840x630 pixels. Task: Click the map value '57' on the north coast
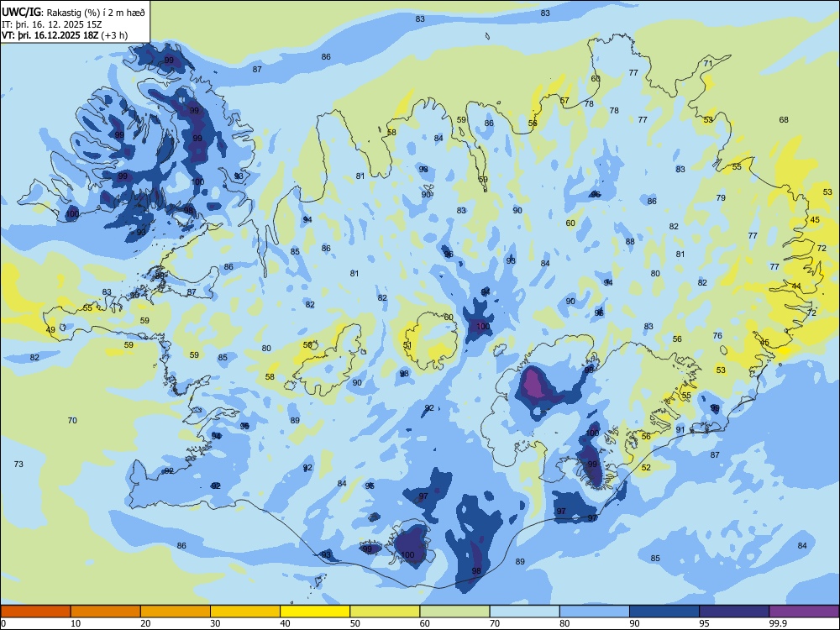coord(564,101)
